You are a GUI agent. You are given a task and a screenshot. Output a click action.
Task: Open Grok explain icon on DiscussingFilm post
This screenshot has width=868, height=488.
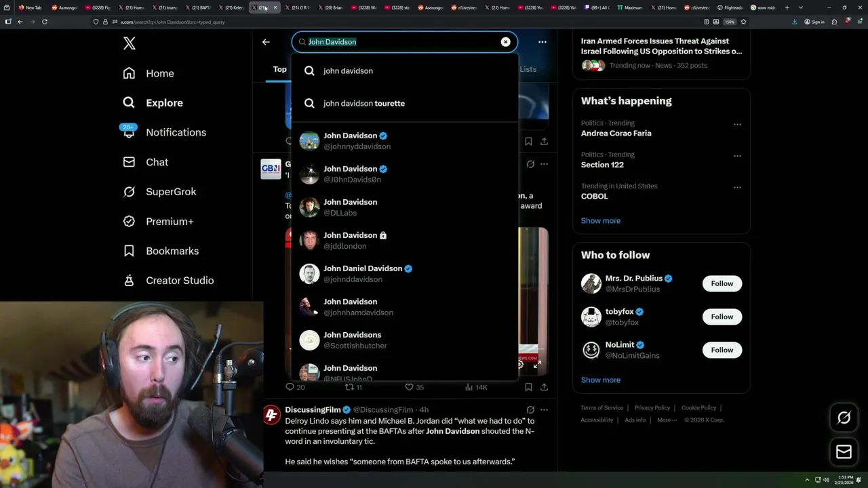tap(530, 409)
